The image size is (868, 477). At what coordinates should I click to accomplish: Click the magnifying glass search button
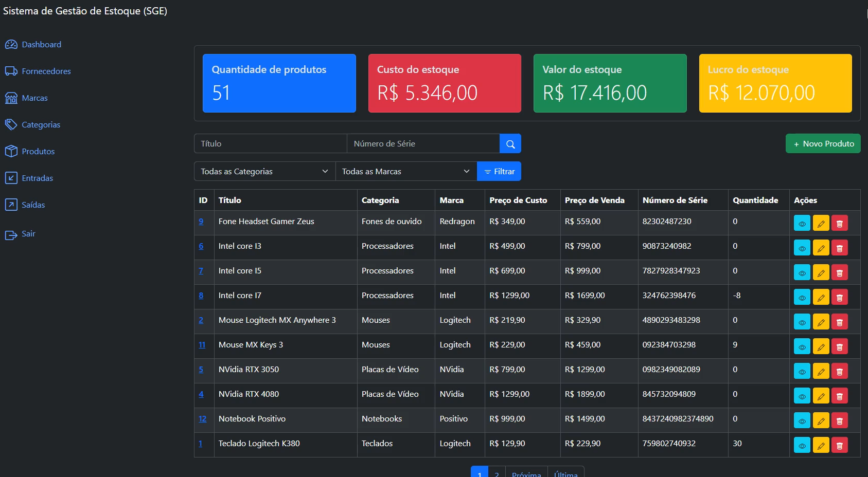coord(510,144)
